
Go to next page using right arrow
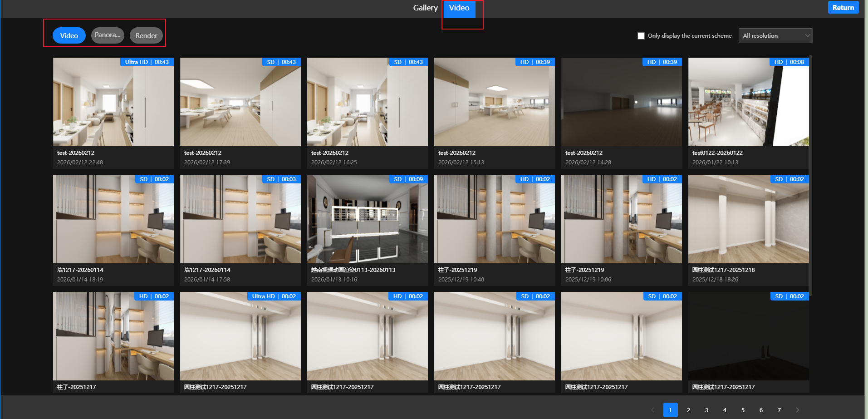pyautogui.click(x=797, y=410)
